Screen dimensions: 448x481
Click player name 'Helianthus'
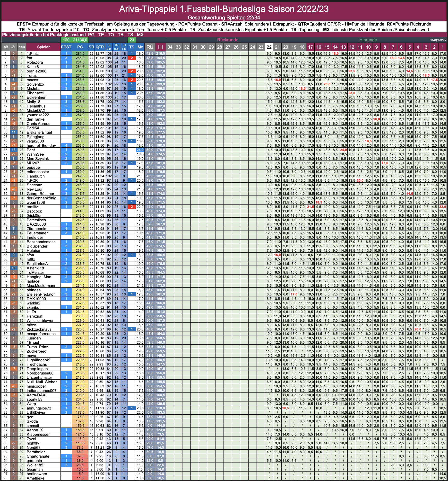(36, 106)
